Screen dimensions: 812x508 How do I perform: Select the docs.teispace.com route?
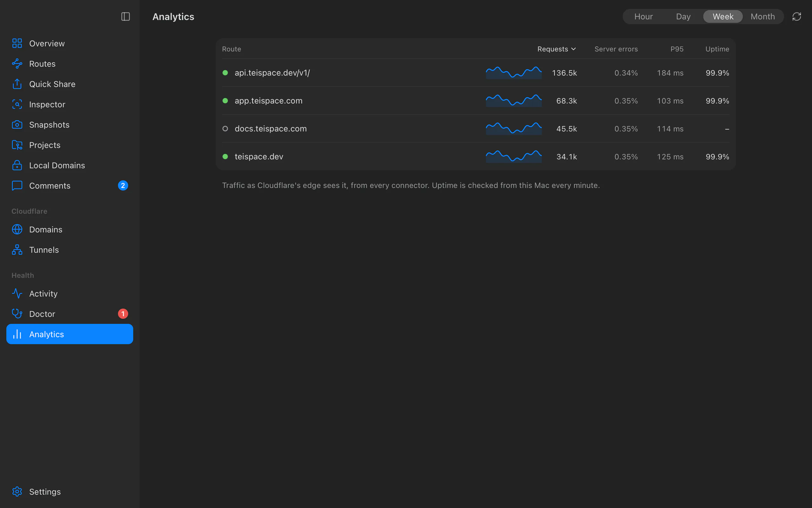[475, 128]
